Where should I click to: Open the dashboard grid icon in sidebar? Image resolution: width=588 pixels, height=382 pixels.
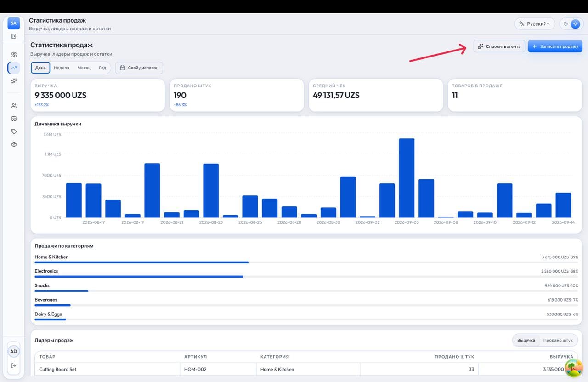pos(14,55)
